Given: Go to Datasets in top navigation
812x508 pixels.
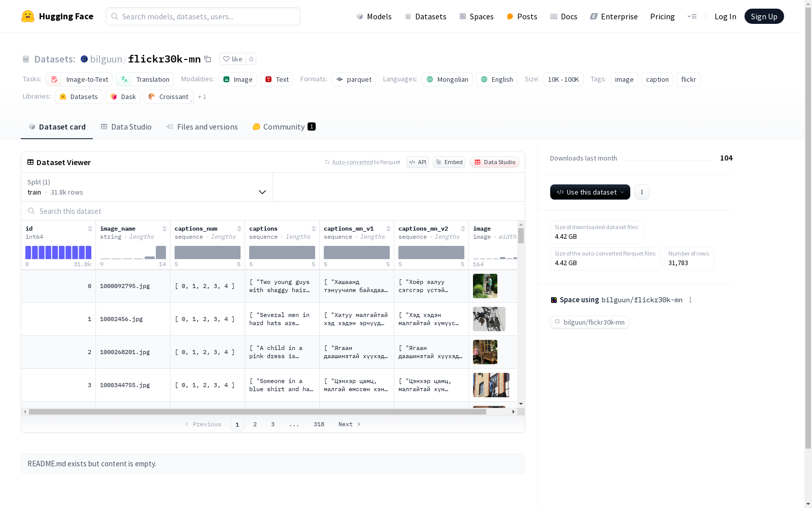Looking at the screenshot, I should coord(425,16).
